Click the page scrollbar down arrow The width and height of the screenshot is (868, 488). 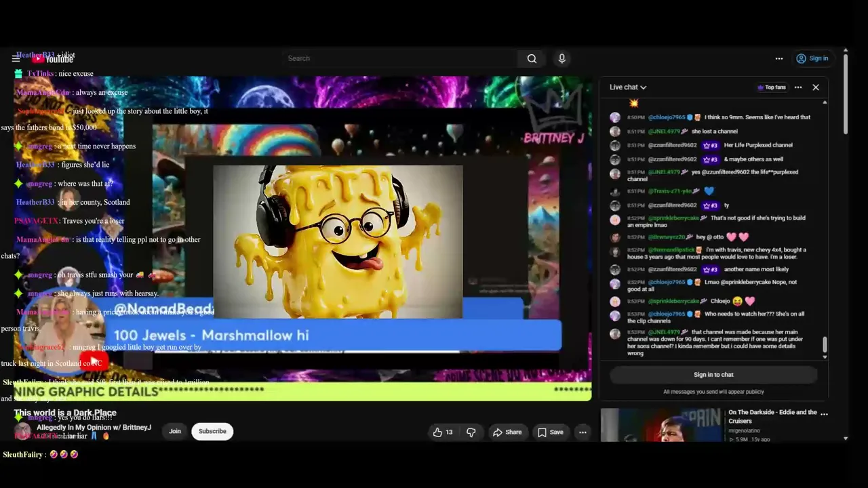[x=846, y=439]
